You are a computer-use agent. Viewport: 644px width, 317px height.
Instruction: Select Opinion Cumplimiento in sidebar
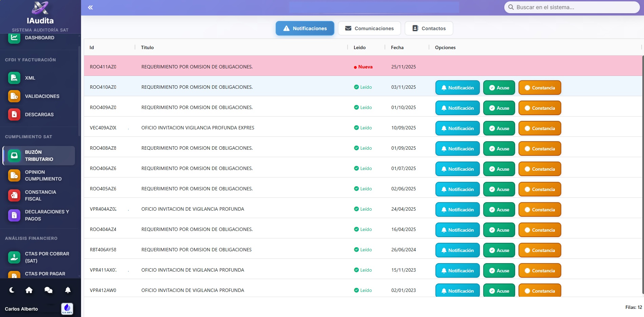[43, 175]
